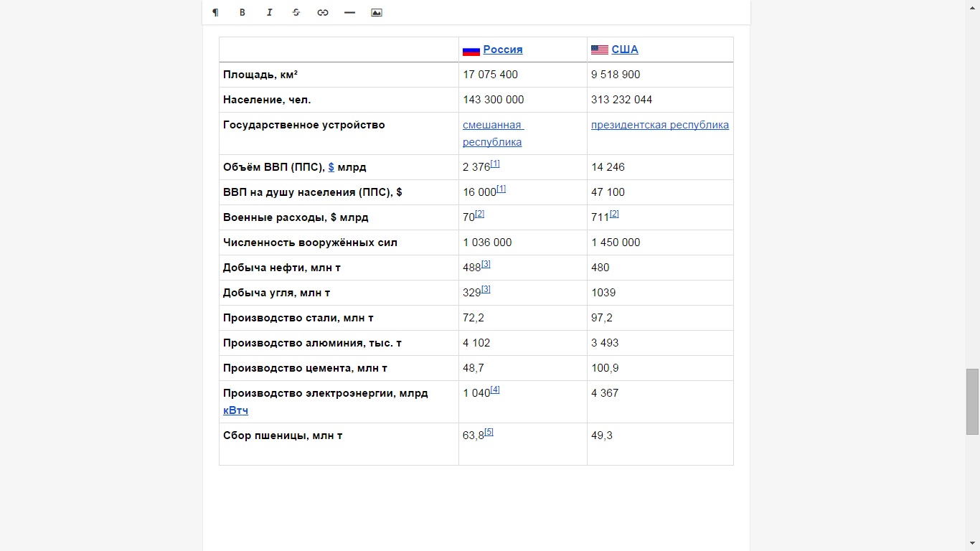Click the Сбор пшеницы, млн т label
The height and width of the screenshot is (551, 980).
(283, 435)
